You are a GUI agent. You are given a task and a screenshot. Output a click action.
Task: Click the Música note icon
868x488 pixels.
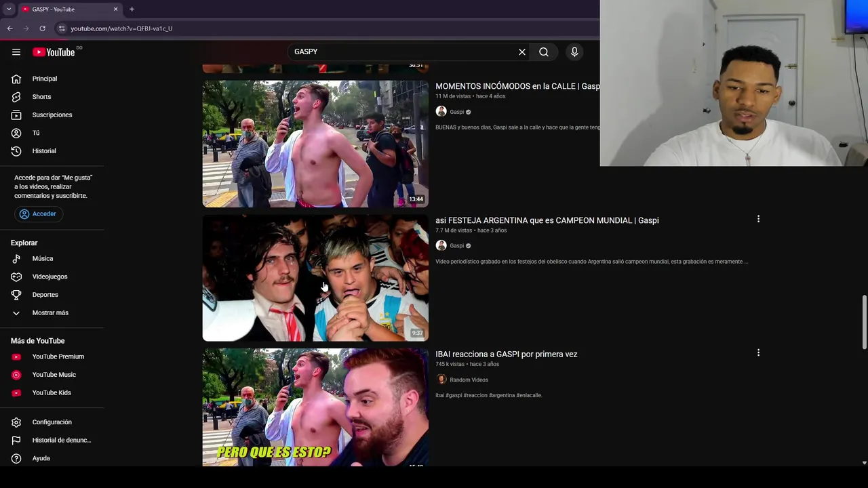pyautogui.click(x=16, y=258)
